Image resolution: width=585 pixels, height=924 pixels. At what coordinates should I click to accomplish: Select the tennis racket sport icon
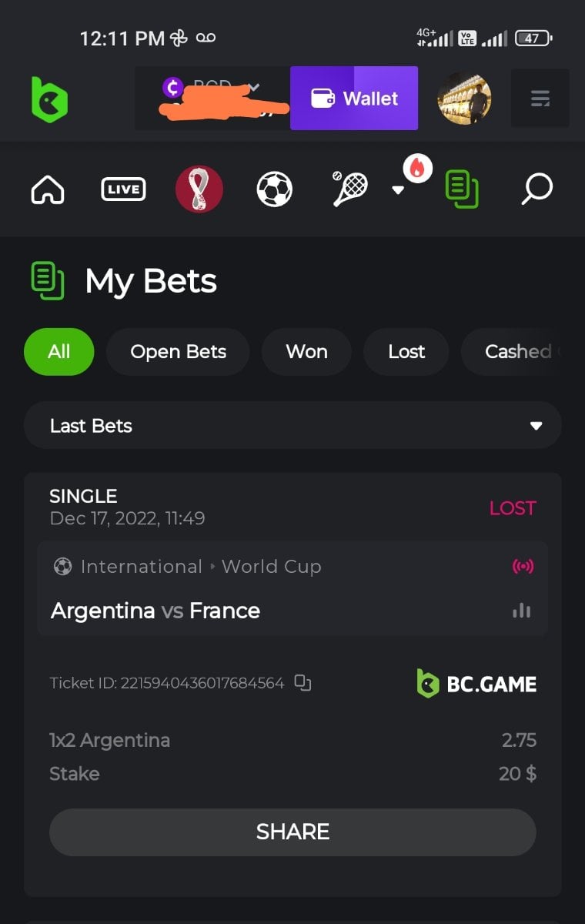[x=350, y=189]
